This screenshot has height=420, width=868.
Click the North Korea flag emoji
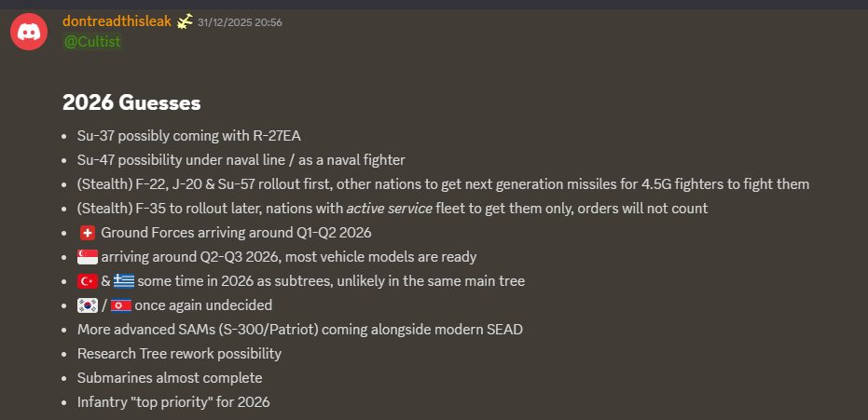pos(121,305)
